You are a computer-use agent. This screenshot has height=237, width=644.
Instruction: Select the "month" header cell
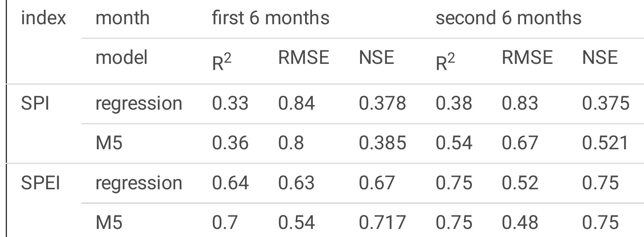122,18
